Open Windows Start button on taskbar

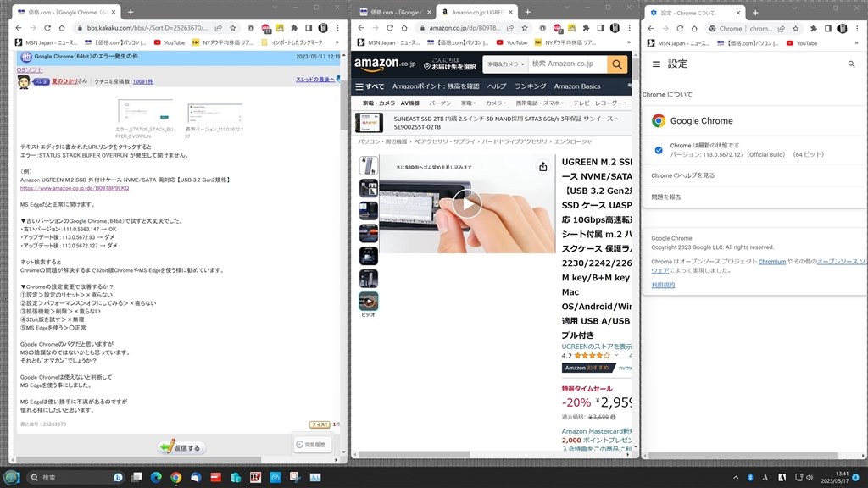[11, 477]
